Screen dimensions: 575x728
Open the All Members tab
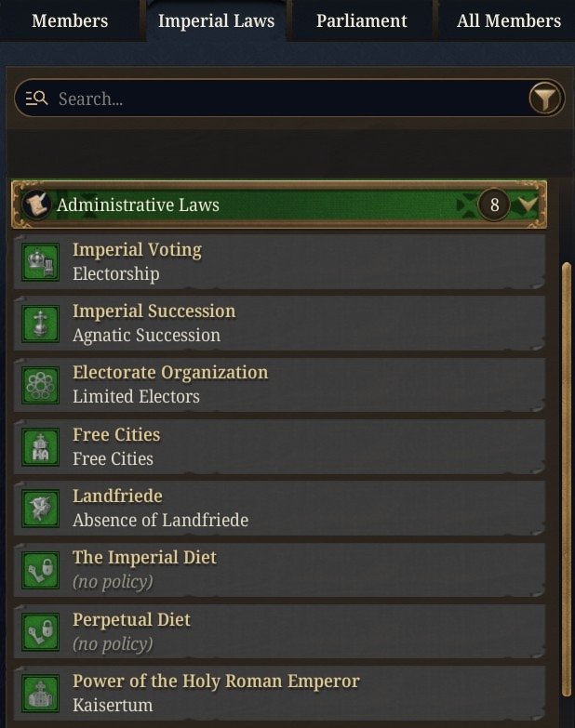[x=509, y=20]
